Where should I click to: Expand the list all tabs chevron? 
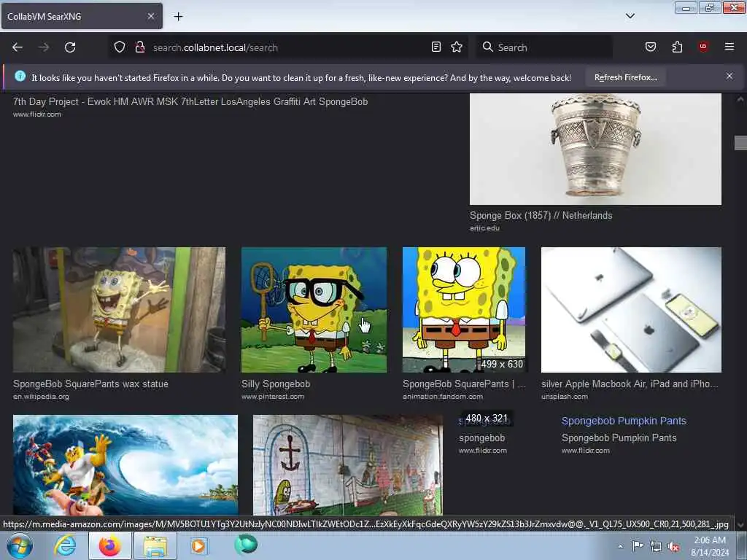(x=630, y=16)
